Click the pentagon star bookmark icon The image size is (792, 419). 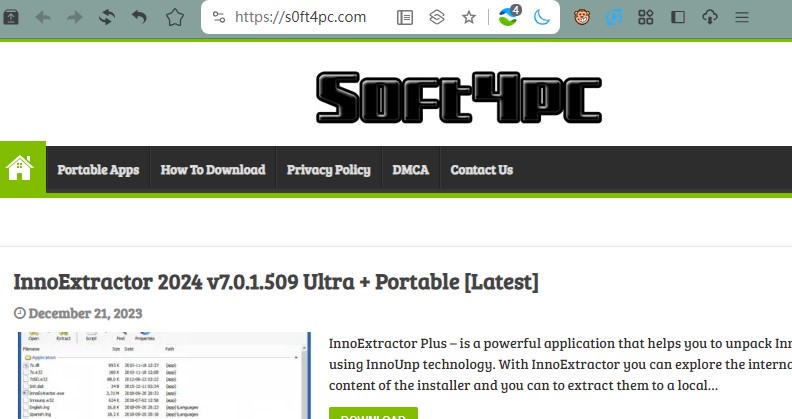(175, 18)
